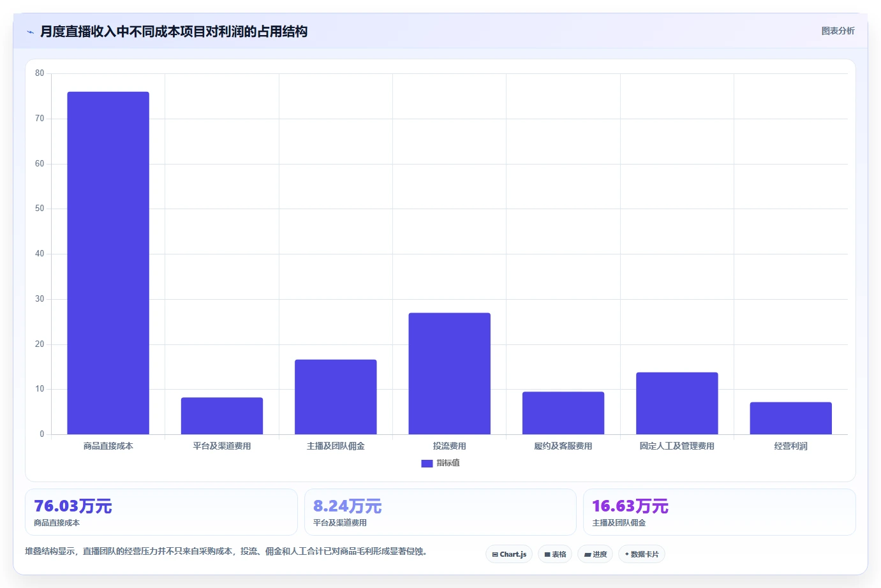Click the 数据卡片 tag button

point(642,554)
